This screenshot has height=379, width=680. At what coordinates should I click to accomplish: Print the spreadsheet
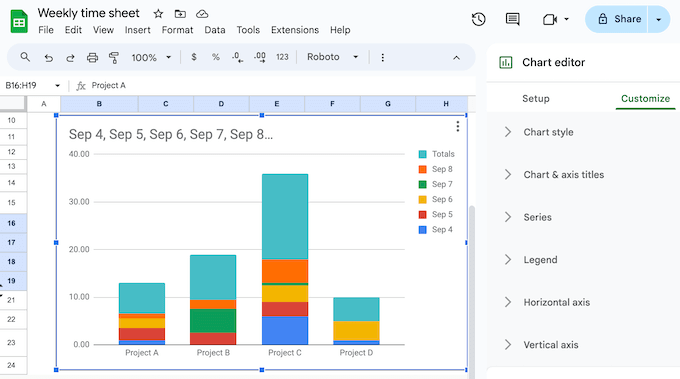coord(92,57)
